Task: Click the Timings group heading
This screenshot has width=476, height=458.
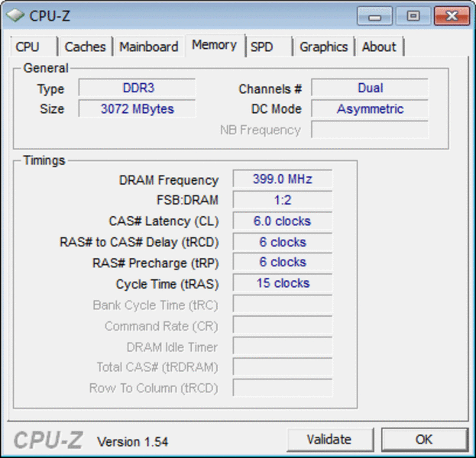Action: [x=44, y=160]
